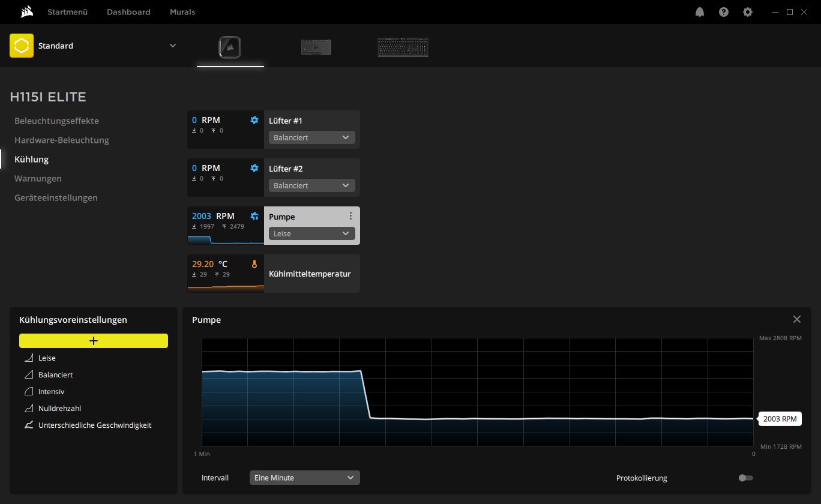Open the help question mark icon
The width and height of the screenshot is (821, 504).
(724, 12)
